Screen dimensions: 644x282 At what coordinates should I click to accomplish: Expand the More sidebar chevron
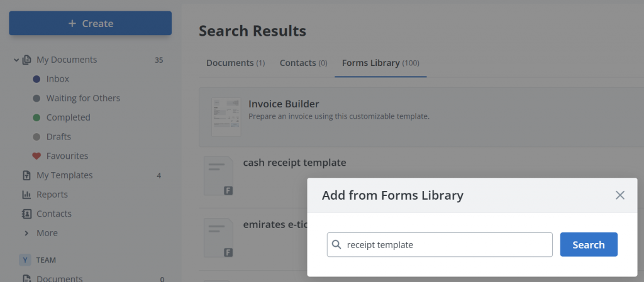[x=26, y=233]
